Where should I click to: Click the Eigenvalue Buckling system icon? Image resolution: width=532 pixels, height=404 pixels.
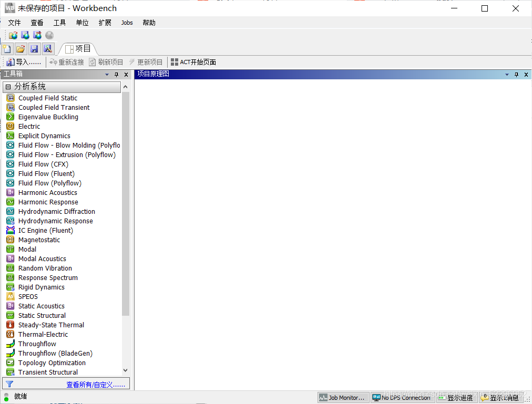(11, 117)
